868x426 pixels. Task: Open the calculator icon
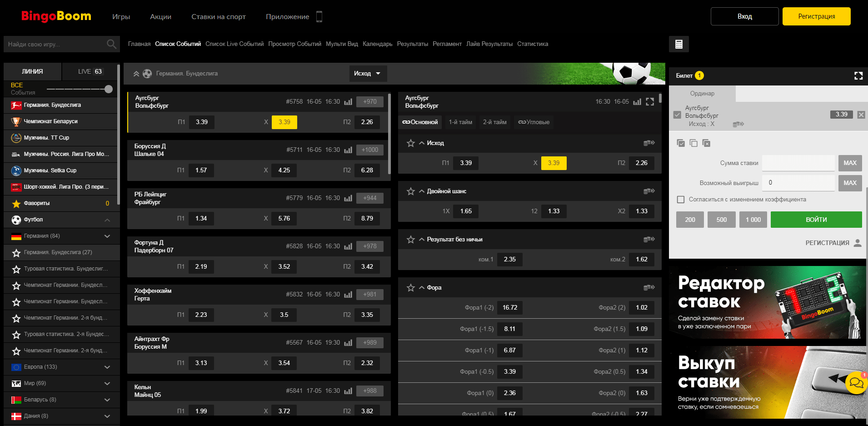[x=679, y=44]
